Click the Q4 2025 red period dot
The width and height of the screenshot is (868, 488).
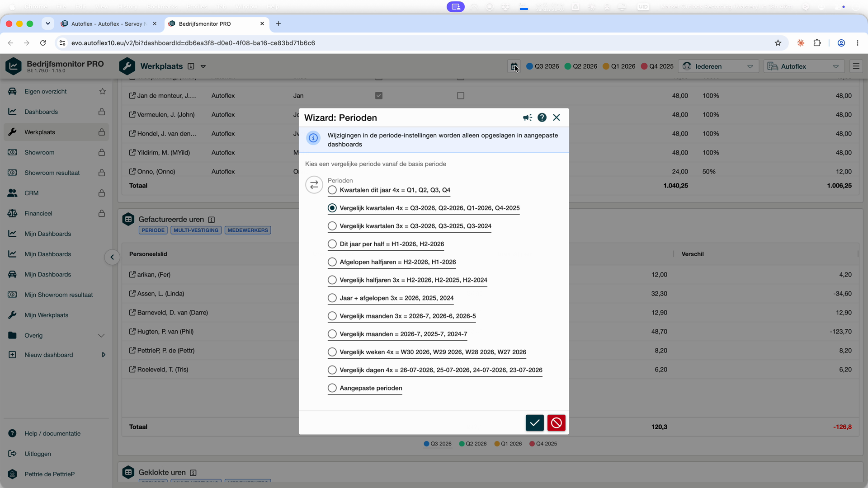coord(644,66)
